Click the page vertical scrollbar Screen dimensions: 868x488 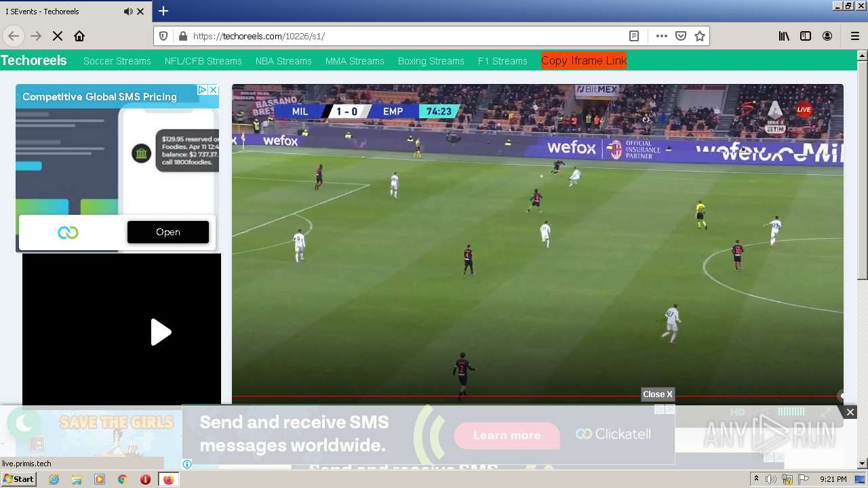tap(863, 169)
